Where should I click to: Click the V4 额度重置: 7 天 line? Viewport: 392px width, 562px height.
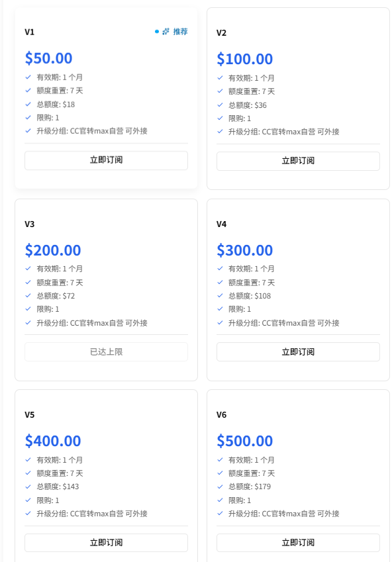[x=252, y=283]
